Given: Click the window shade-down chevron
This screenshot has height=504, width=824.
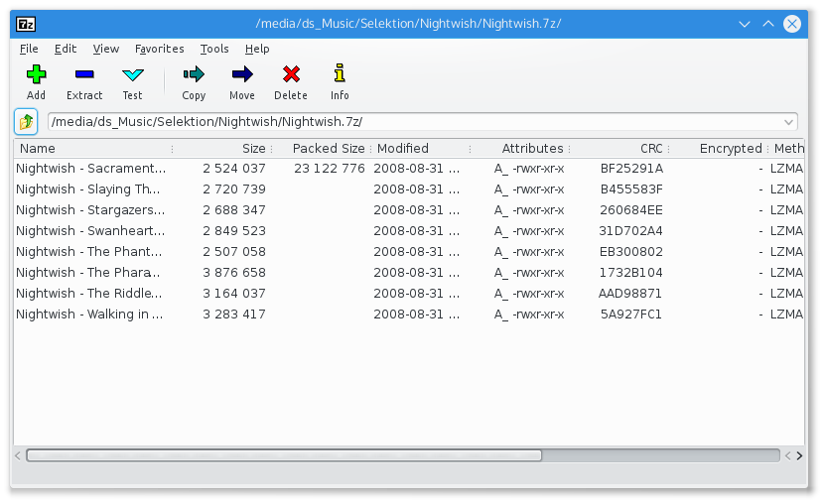Looking at the screenshot, I should point(745,24).
